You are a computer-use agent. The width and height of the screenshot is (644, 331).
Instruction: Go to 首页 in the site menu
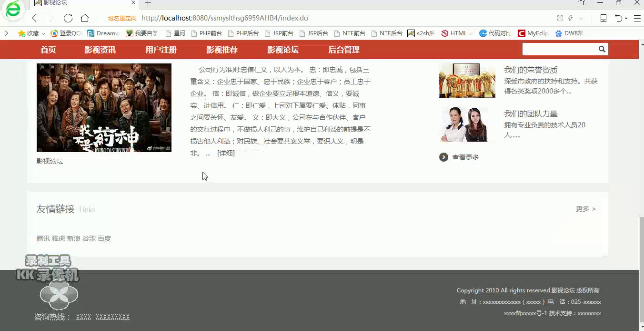tap(48, 50)
